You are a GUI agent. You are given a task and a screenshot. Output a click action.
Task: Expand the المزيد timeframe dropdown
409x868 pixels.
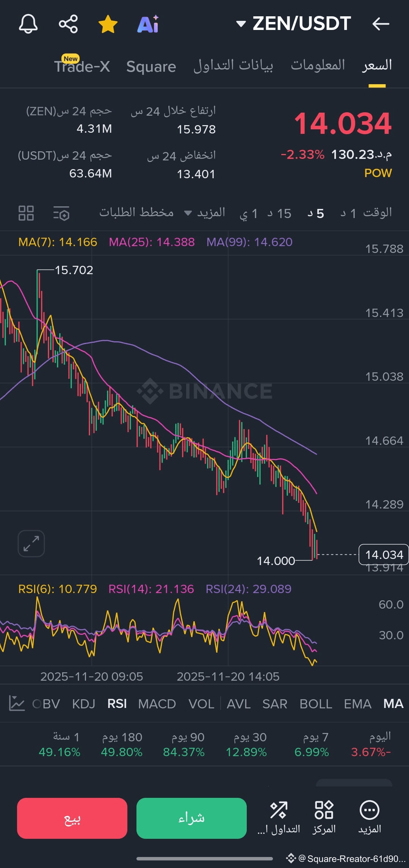pyautogui.click(x=205, y=212)
